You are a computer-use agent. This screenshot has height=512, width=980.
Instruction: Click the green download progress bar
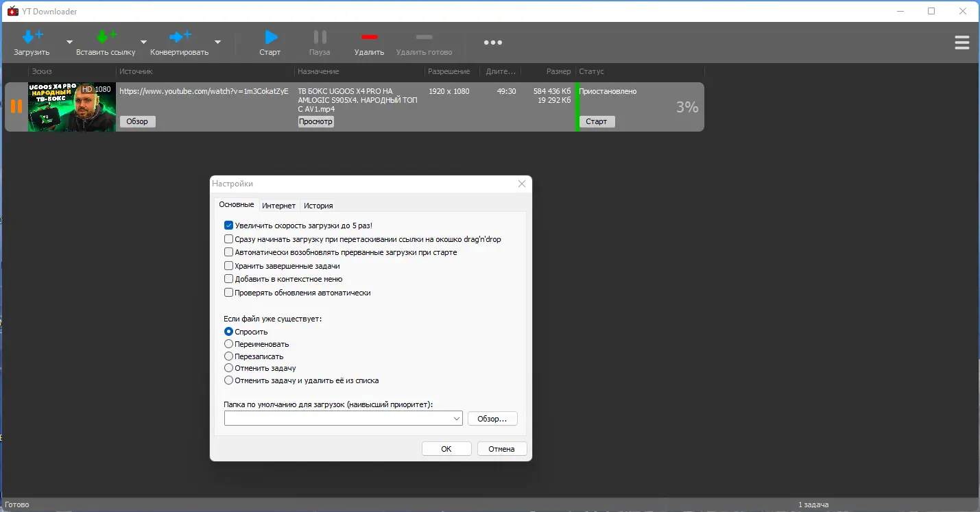[x=577, y=107]
